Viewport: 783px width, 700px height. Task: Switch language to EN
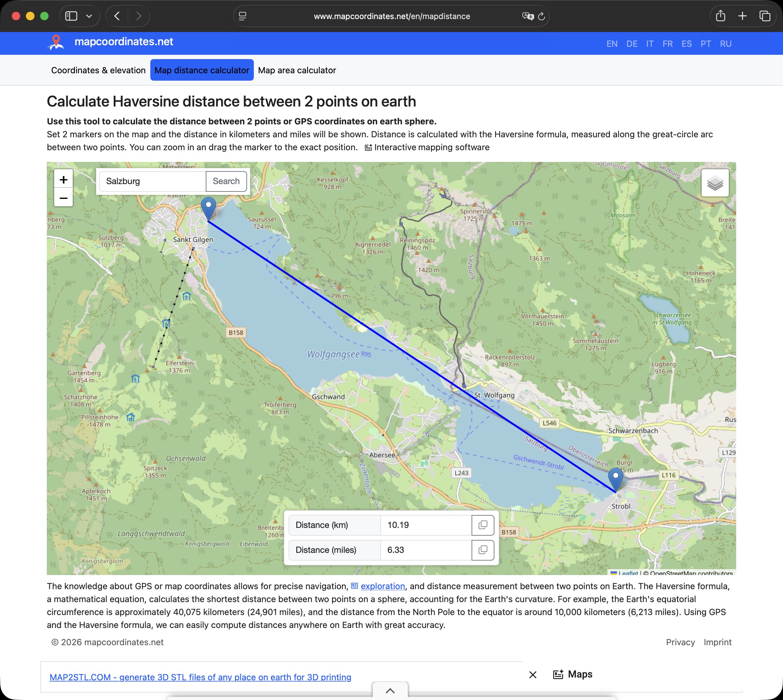[x=612, y=44]
